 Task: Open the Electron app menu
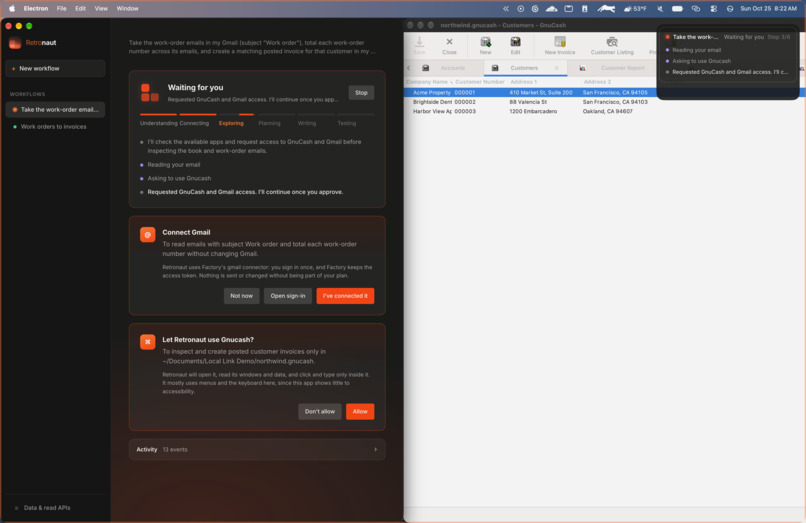click(x=35, y=9)
